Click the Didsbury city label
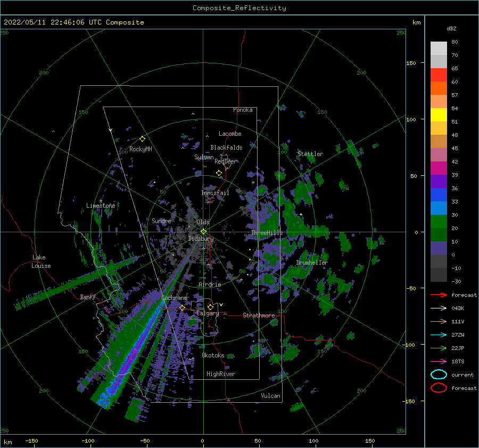This screenshot has width=479, height=448. [x=201, y=239]
